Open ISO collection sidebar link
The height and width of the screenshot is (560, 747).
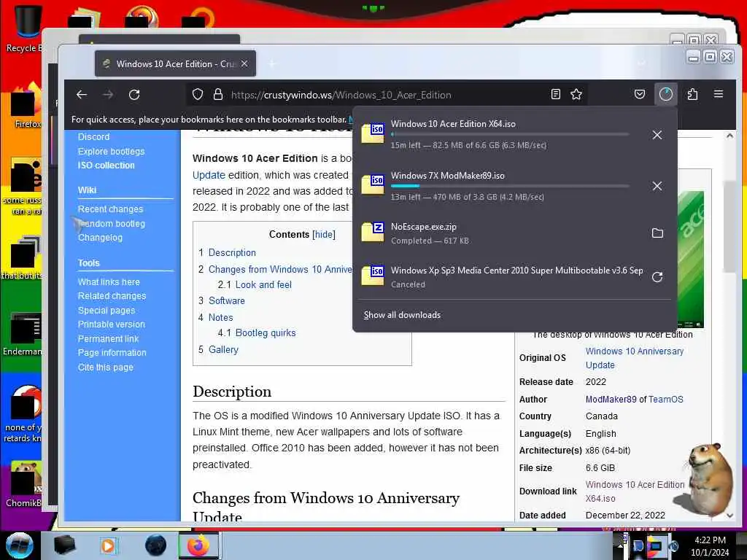click(107, 166)
